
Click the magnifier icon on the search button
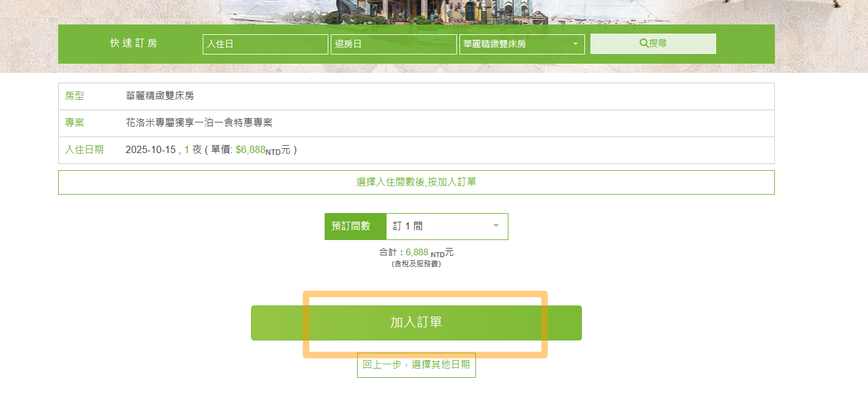tap(644, 43)
